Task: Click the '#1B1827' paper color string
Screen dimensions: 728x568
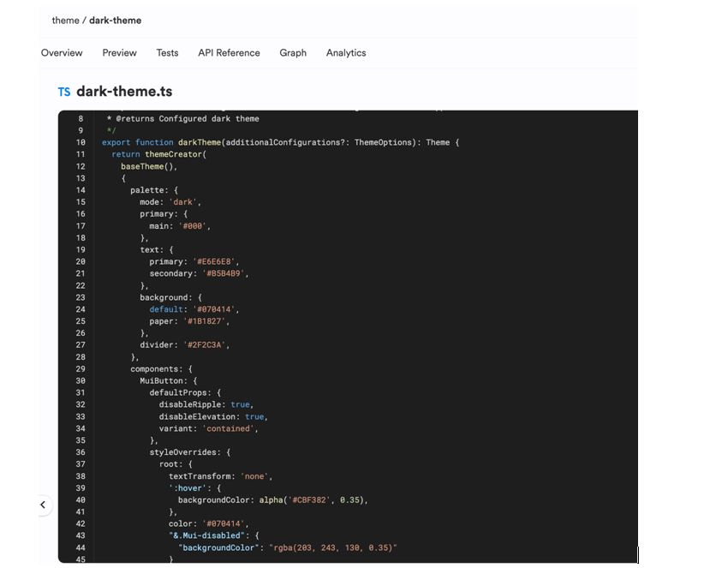Action: [206, 321]
